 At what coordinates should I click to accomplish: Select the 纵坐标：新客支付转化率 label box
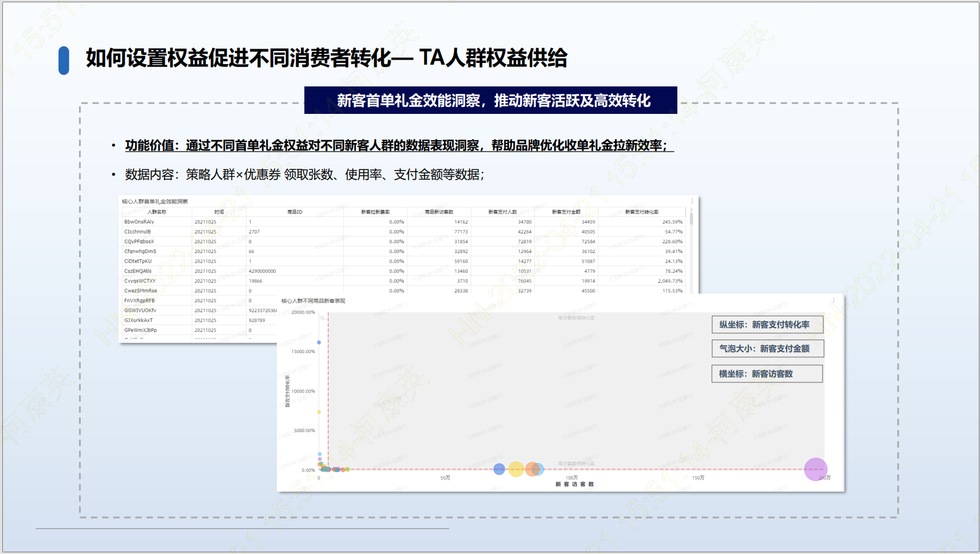[767, 325]
